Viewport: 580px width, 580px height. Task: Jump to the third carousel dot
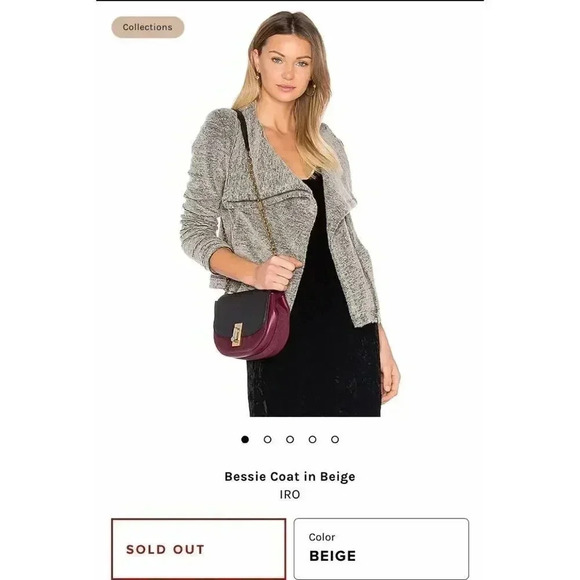point(290,439)
